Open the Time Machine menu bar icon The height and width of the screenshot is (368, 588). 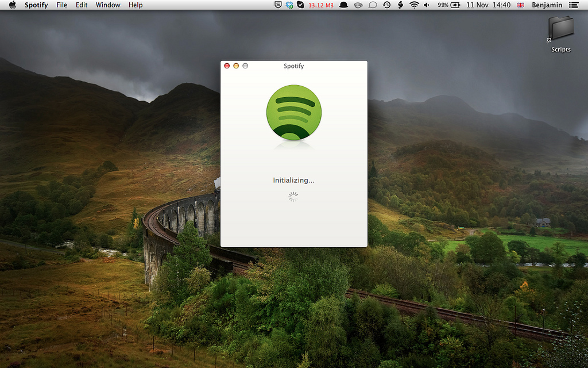tap(386, 5)
